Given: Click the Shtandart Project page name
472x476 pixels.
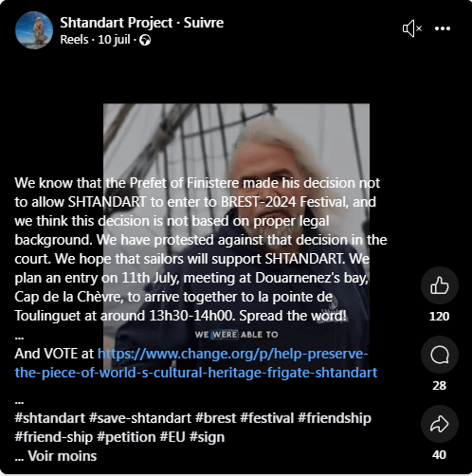Looking at the screenshot, I should (x=117, y=23).
